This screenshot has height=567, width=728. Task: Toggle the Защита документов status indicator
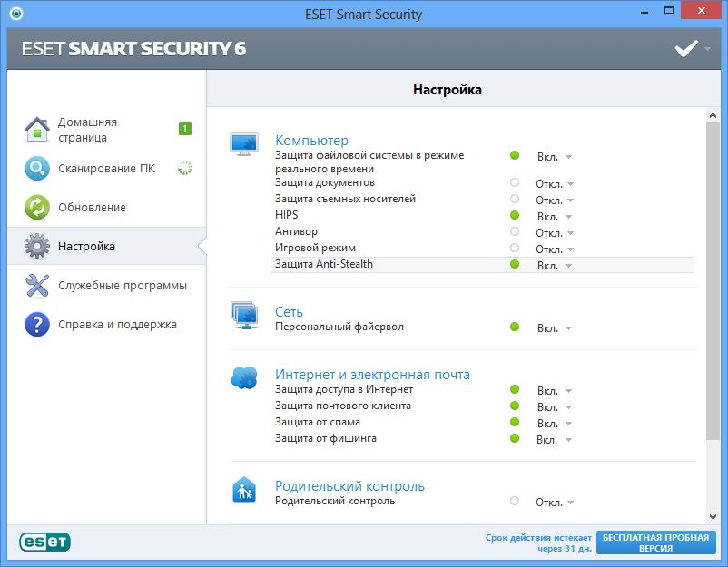(515, 182)
